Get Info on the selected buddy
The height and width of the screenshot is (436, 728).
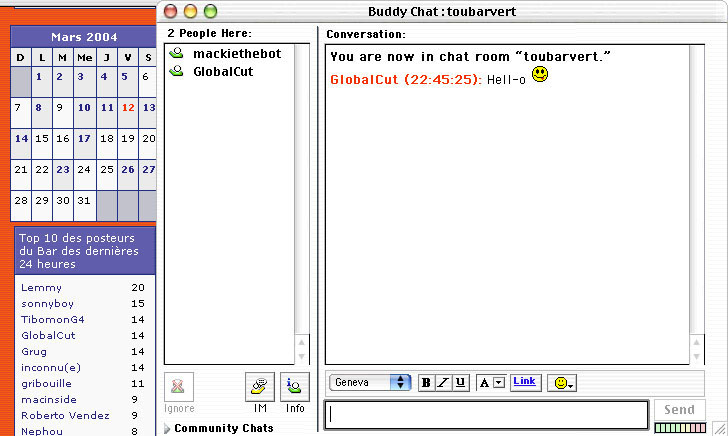click(x=294, y=387)
